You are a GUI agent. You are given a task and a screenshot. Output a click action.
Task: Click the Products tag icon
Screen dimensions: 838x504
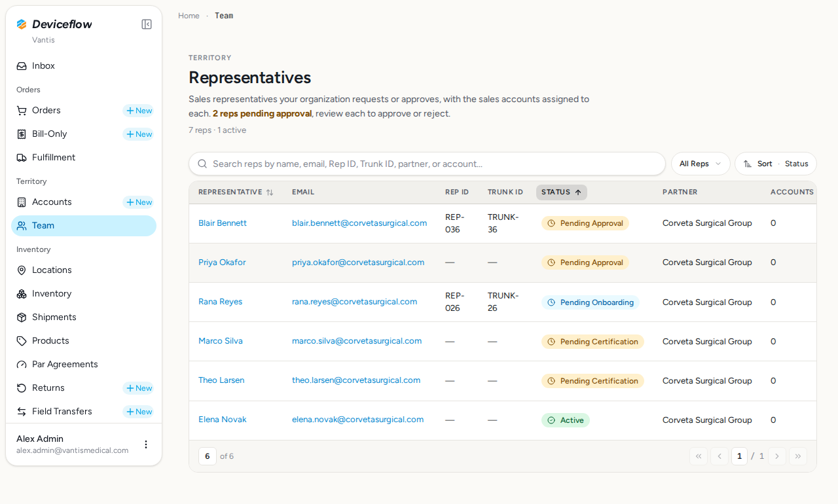pos(22,341)
